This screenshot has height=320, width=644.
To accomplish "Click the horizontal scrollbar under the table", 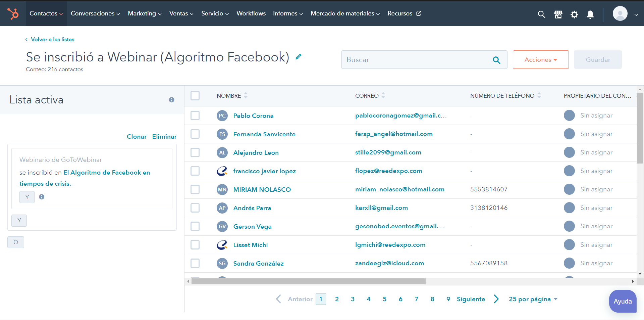I will (x=308, y=281).
